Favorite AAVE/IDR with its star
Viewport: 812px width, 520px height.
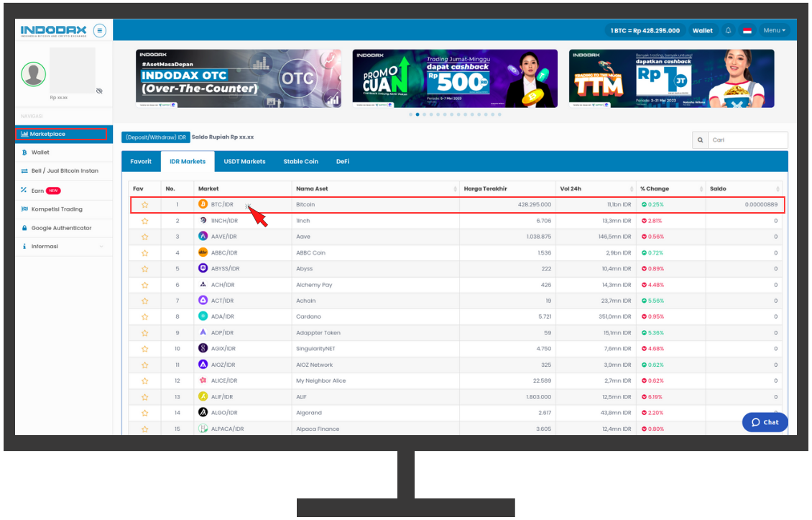point(145,237)
